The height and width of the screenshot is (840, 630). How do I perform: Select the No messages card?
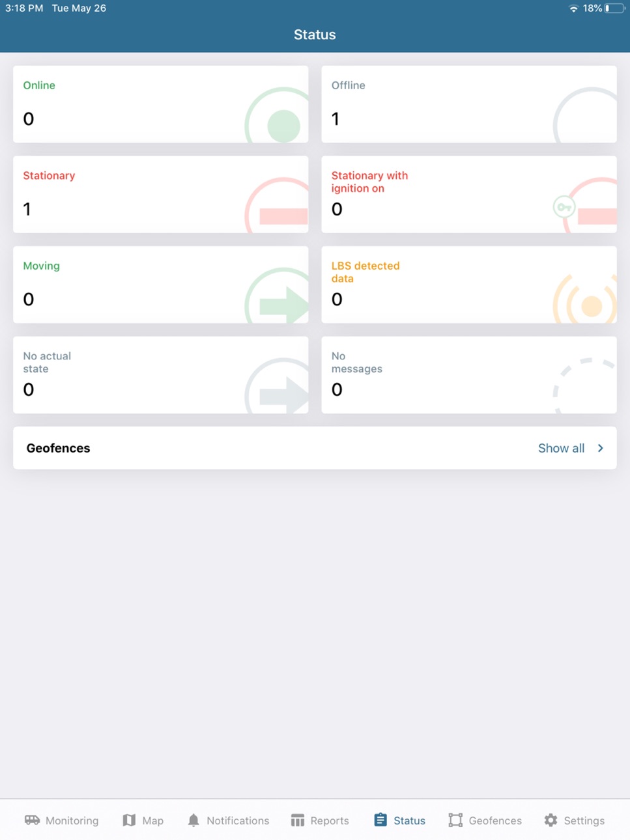coord(469,375)
